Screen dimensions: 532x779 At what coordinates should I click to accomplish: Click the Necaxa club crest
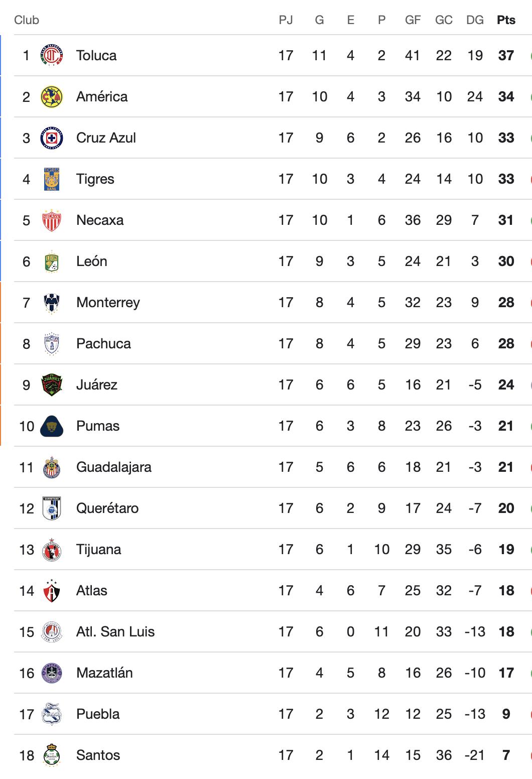point(52,220)
